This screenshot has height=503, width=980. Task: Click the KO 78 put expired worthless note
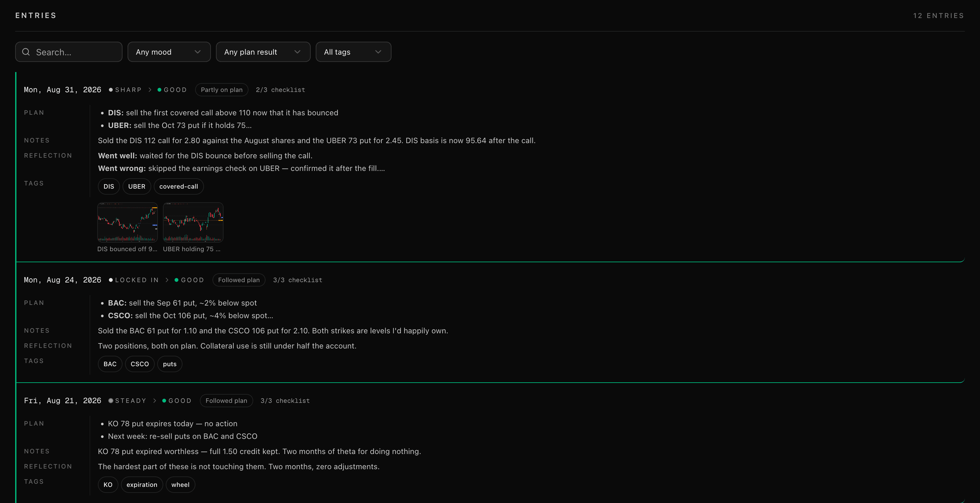(260, 451)
